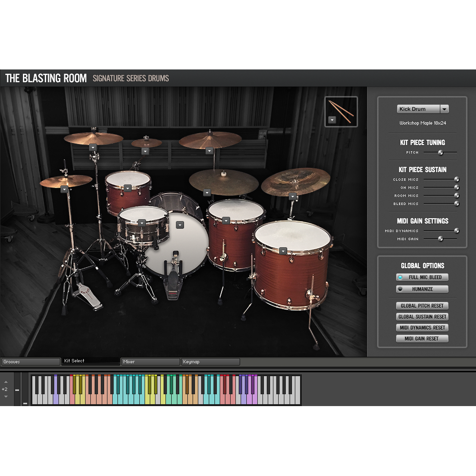Open the Kick Drum kit piece dropdown
The width and height of the screenshot is (476, 476).
[x=444, y=109]
